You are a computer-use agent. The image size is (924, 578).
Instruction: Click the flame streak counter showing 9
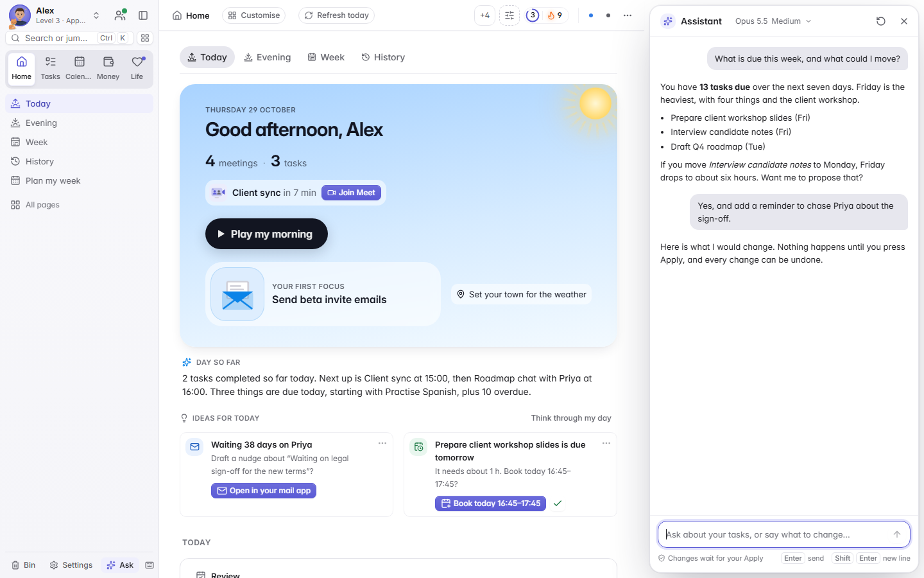[x=554, y=15]
